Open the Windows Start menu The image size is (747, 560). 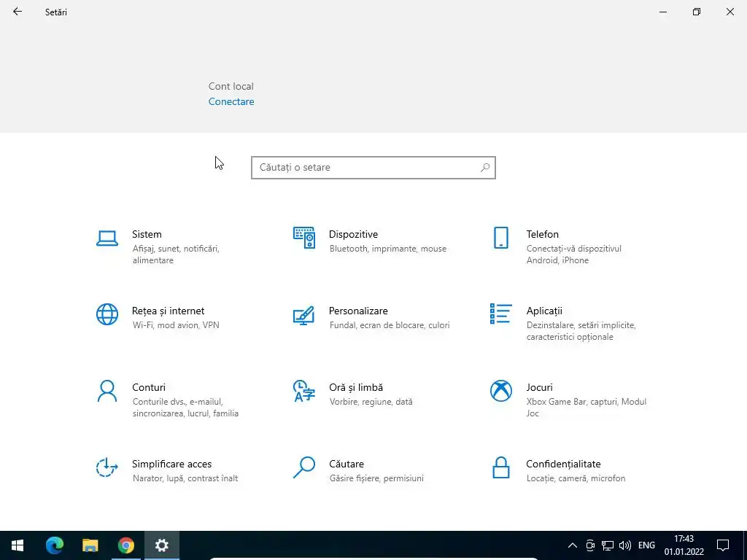(x=18, y=545)
